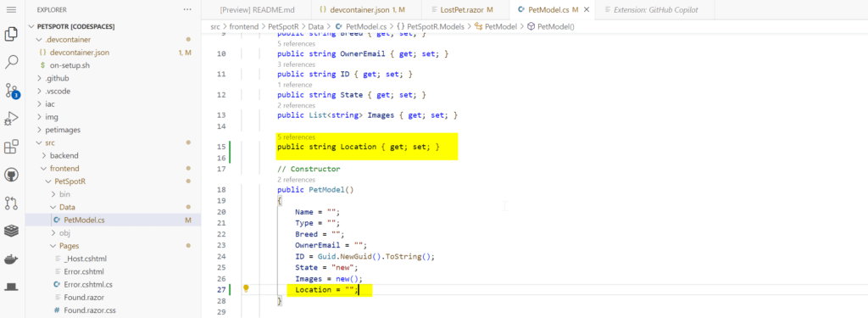The image size is (868, 318).
Task: Click '1 reference' lens above State property
Action: [x=294, y=85]
